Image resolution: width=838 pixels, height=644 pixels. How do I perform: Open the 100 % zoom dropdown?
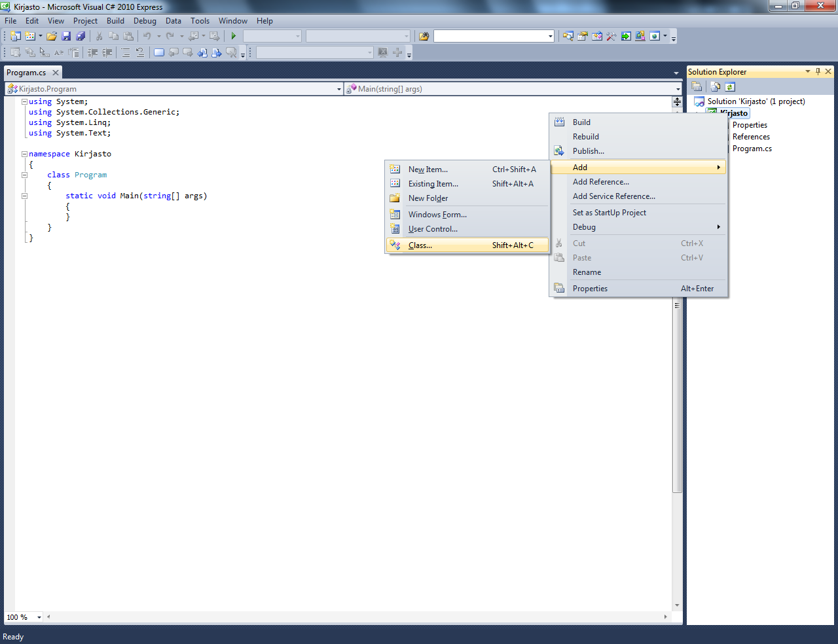coord(39,617)
